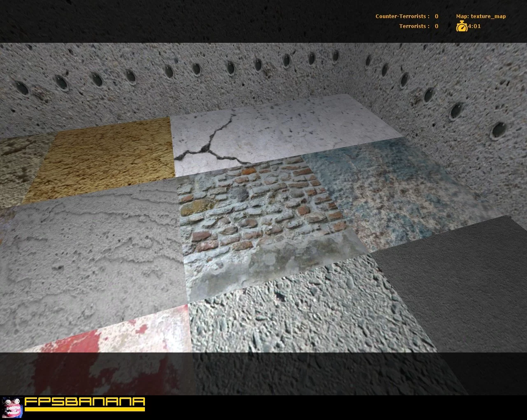Select the yellow bar under FPSBANANA logo
Image resolution: width=527 pixels, height=420 pixels.
[x=84, y=409]
